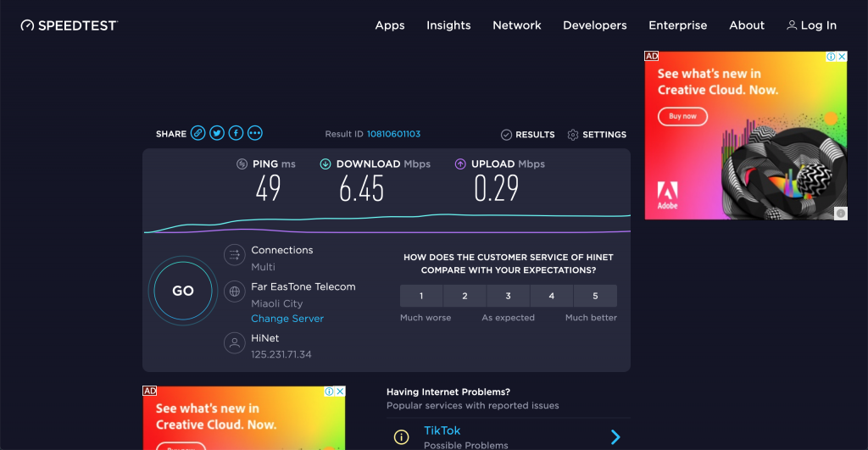The height and width of the screenshot is (450, 868).
Task: Share result on Facebook icon
Action: (x=236, y=133)
